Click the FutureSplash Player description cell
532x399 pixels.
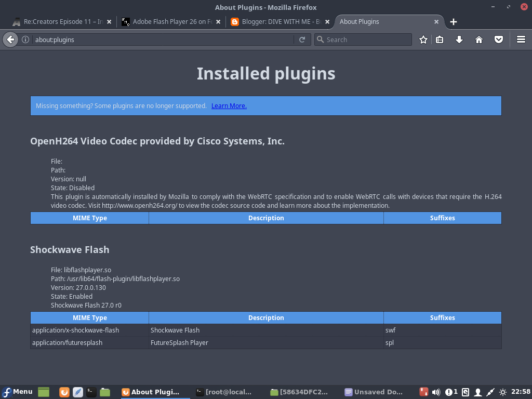pyautogui.click(x=266, y=343)
